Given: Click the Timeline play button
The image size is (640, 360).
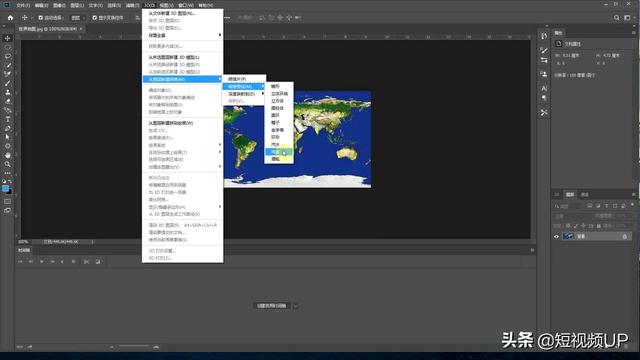Looking at the screenshot, I should (42, 262).
